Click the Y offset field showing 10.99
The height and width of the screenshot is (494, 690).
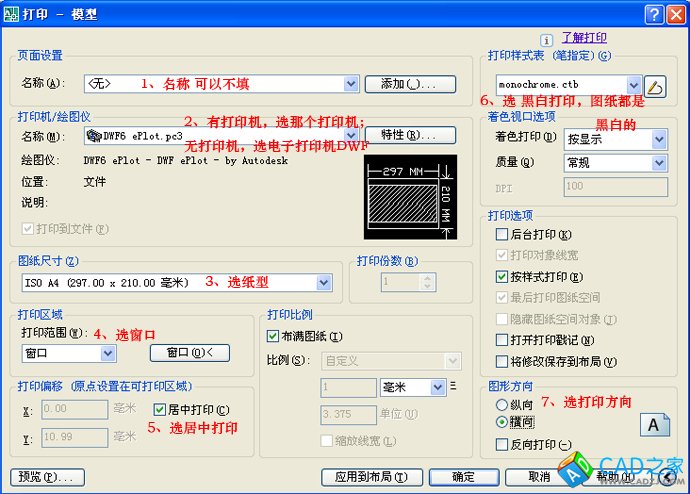click(x=75, y=438)
